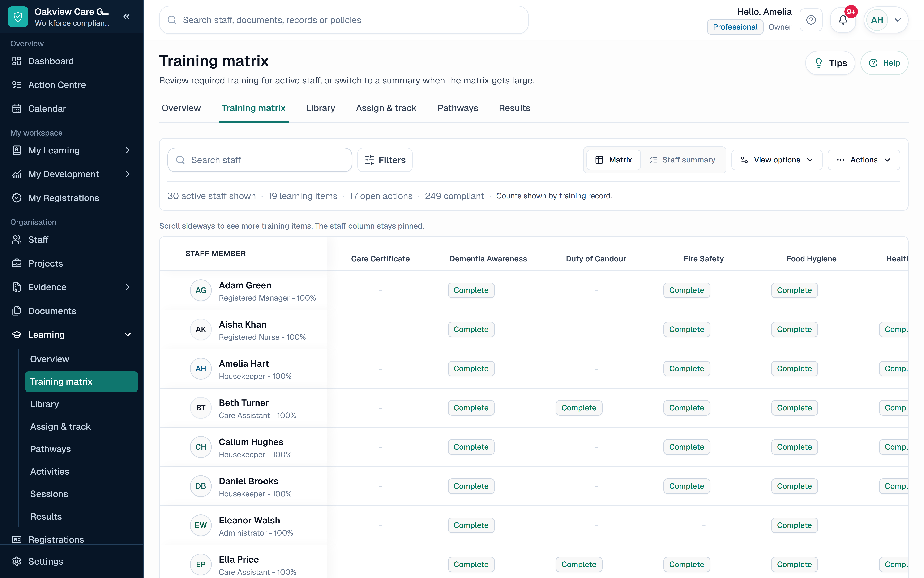Click Amelia Hart's AH row avatar
The height and width of the screenshot is (578, 924).
201,368
